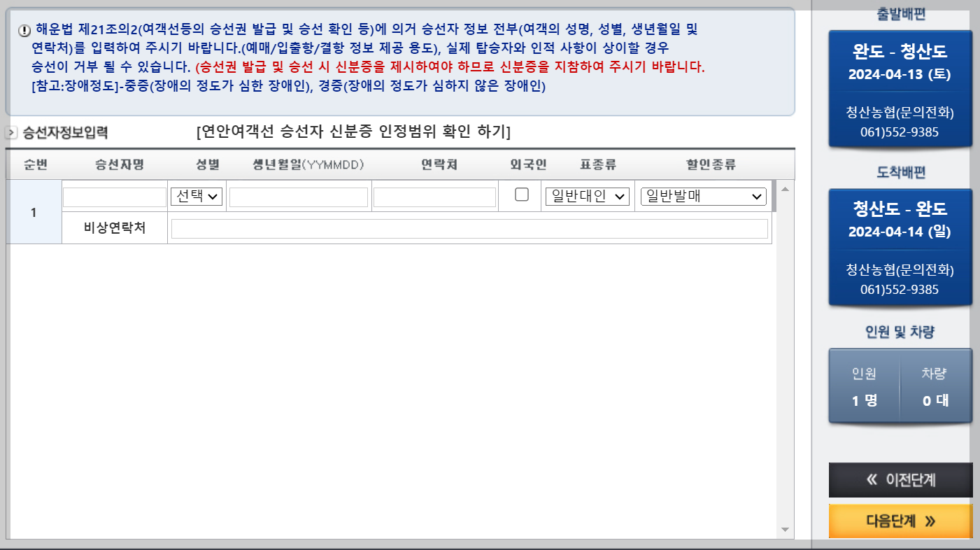Check the 외국인 checkbox for passenger 1
The height and width of the screenshot is (550, 980).
(522, 195)
